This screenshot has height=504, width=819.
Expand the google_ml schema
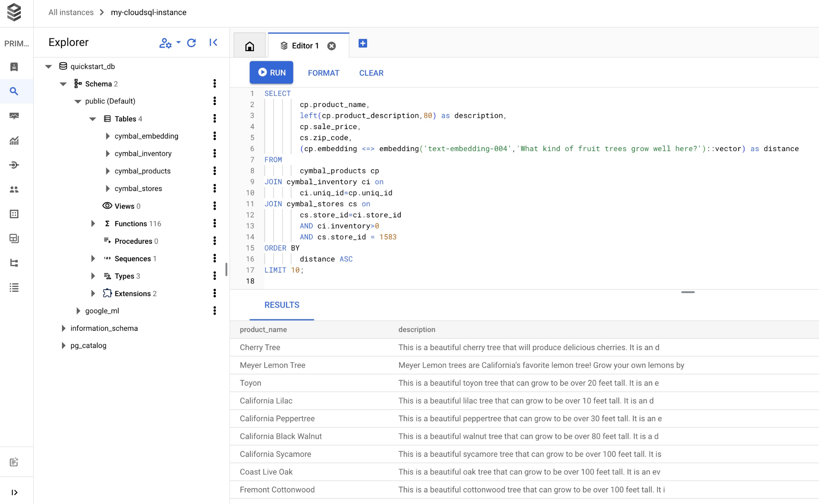78,311
